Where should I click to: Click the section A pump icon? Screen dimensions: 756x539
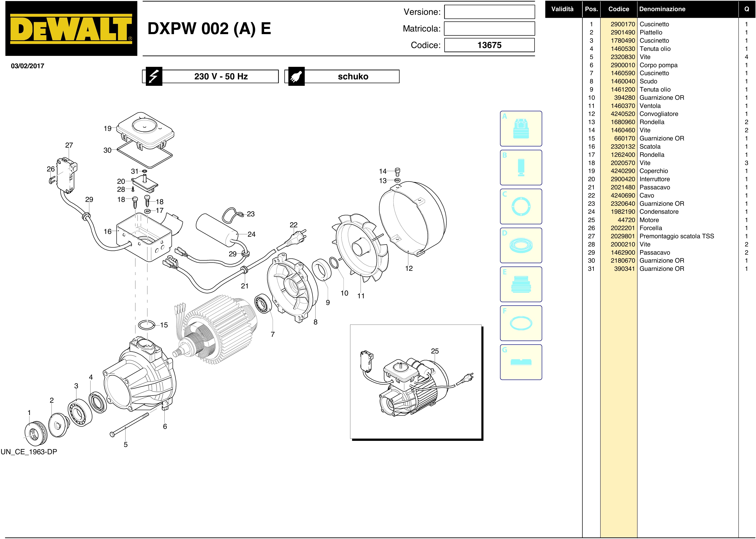[x=521, y=129]
